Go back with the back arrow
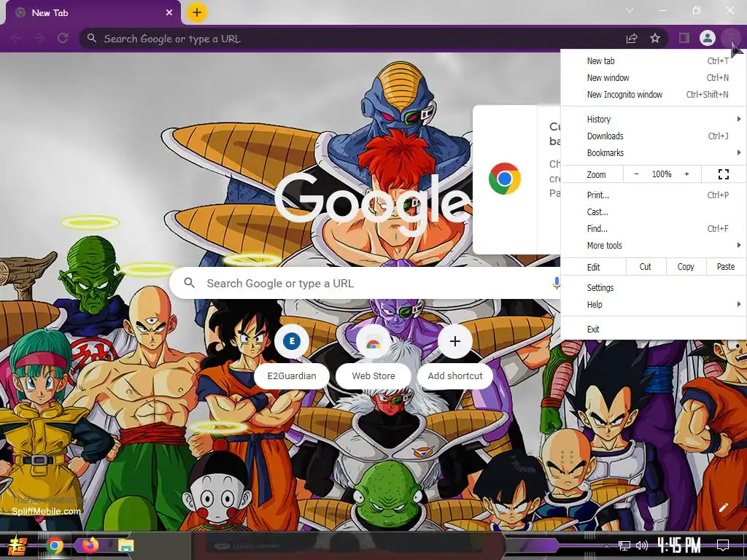 (16, 38)
